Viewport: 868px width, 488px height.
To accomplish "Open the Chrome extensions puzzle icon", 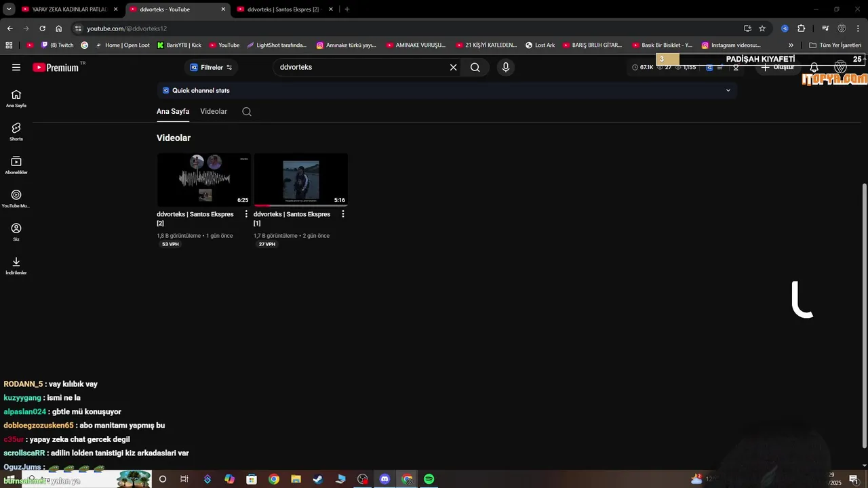I will point(801,28).
